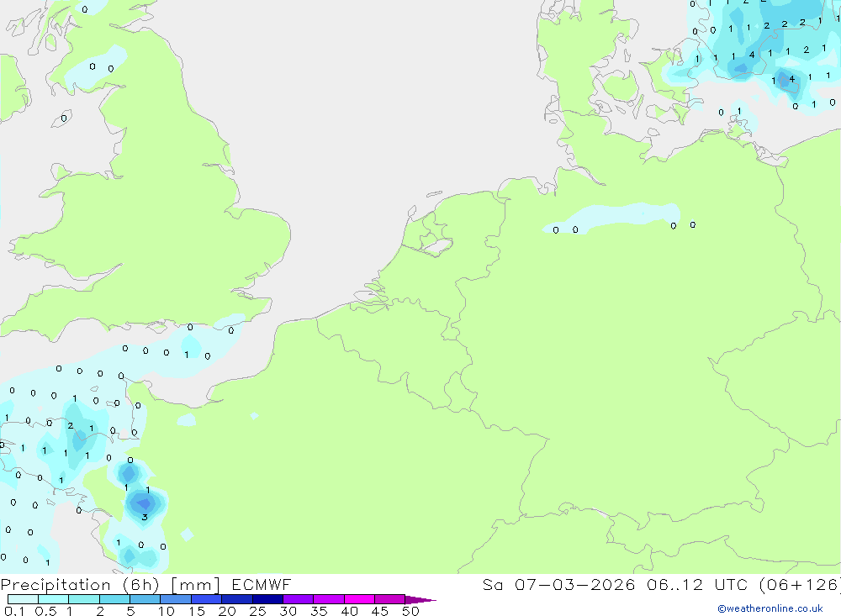Image resolution: width=841 pixels, height=616 pixels.
Task: Click the legend label "25"
Action: pyautogui.click(x=258, y=611)
